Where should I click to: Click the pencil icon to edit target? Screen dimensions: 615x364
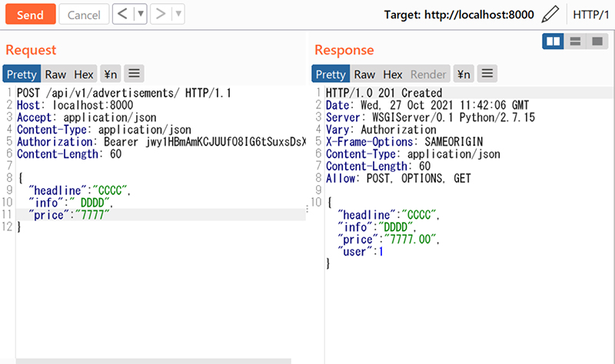pos(550,15)
